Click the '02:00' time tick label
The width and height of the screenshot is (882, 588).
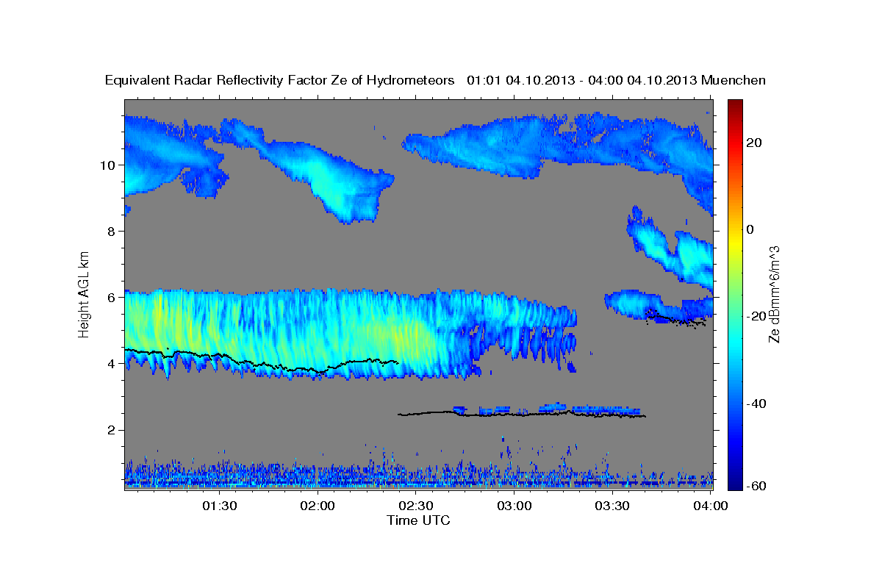point(318,506)
